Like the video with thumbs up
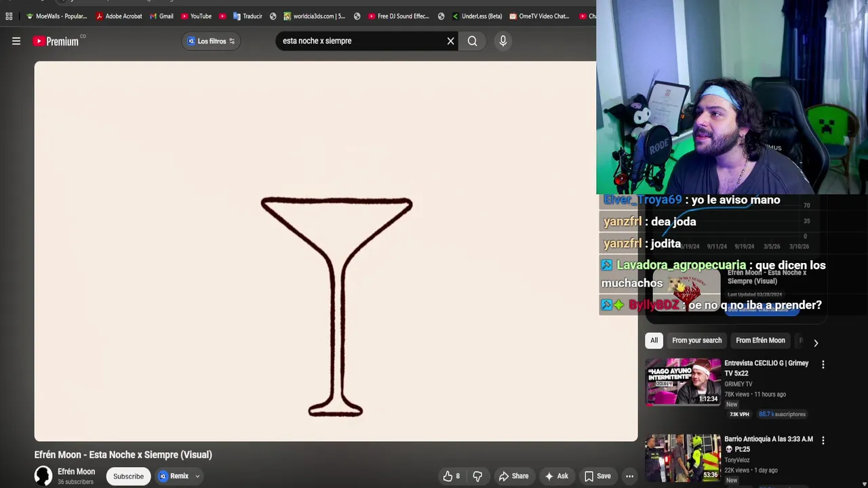This screenshot has height=488, width=868. point(452,476)
